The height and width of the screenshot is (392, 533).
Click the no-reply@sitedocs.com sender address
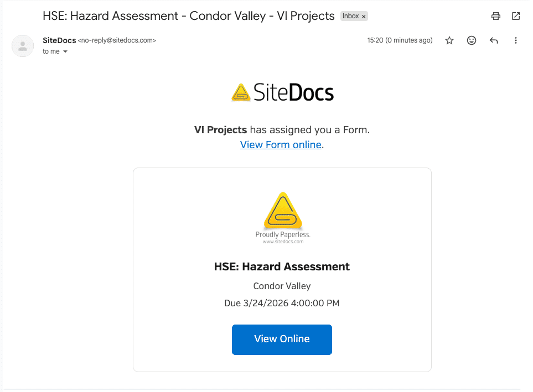tap(117, 40)
